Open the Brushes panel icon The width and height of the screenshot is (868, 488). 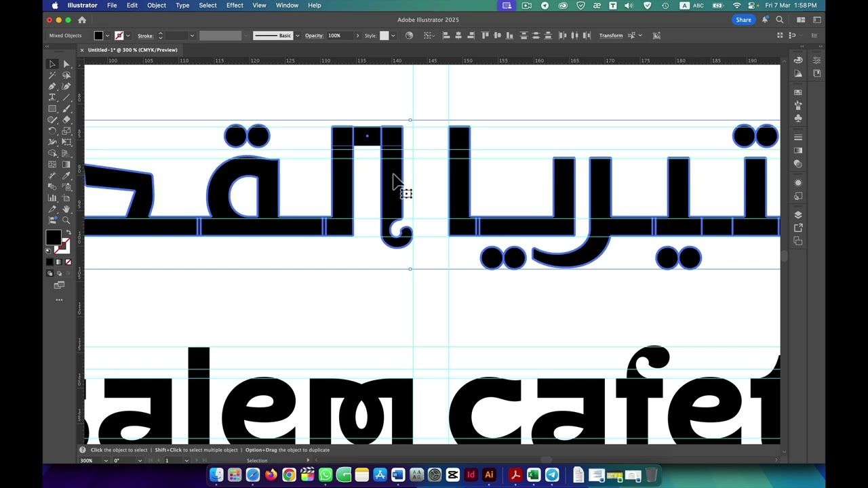pyautogui.click(x=798, y=105)
